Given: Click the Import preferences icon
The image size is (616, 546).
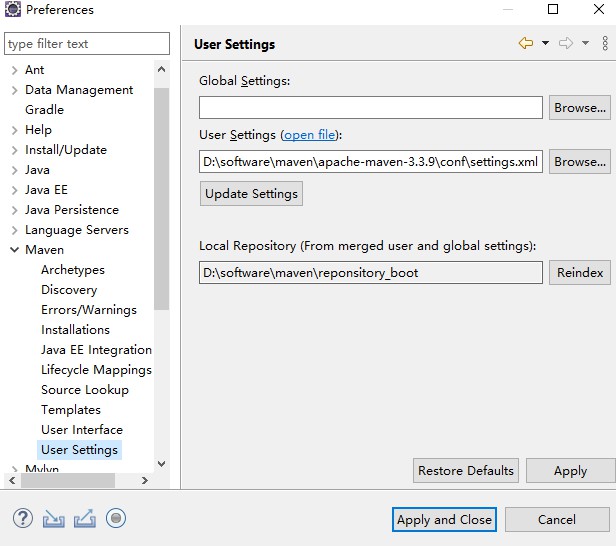Looking at the screenshot, I should [x=53, y=519].
